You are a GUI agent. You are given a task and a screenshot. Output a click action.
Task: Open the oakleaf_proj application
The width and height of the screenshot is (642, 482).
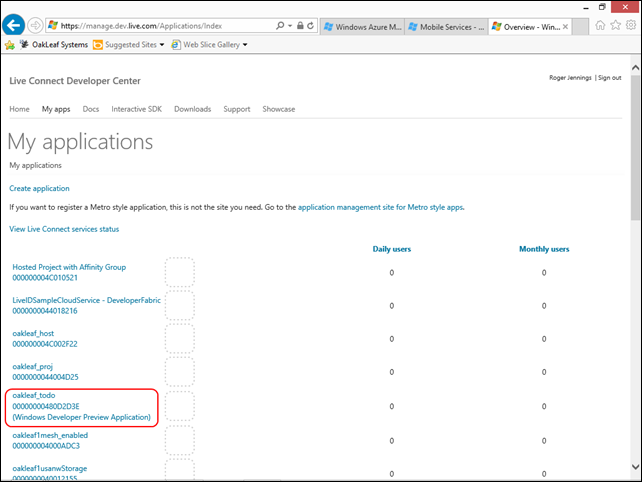click(x=33, y=367)
